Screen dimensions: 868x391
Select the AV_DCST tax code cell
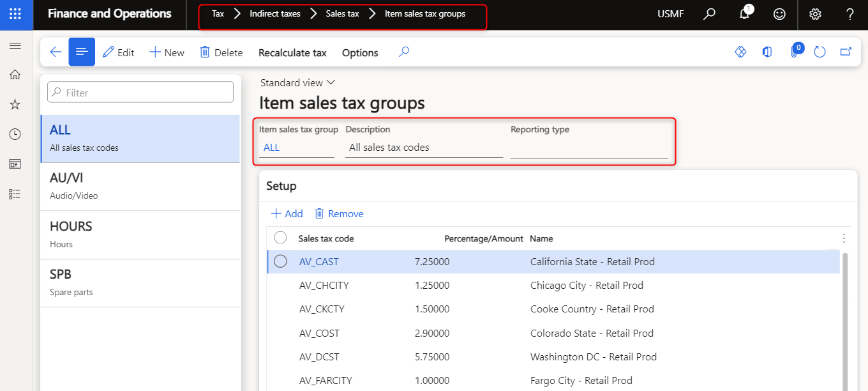point(319,356)
